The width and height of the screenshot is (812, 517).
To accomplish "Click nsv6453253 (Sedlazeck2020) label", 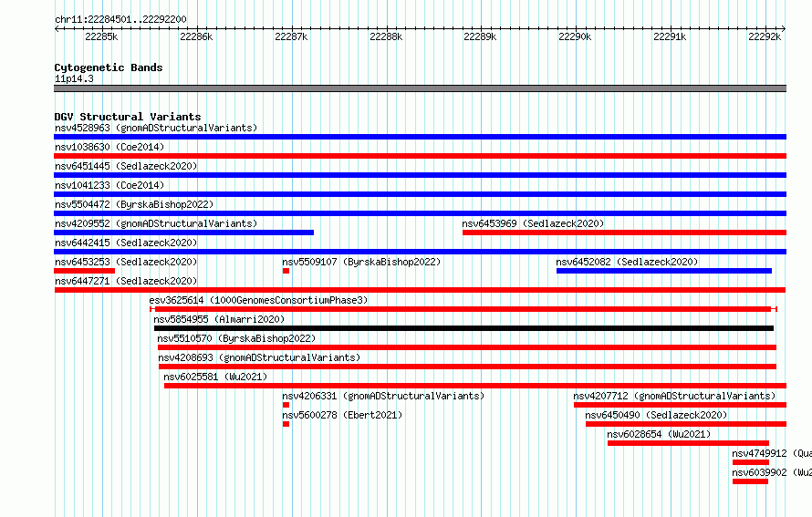I will (126, 262).
